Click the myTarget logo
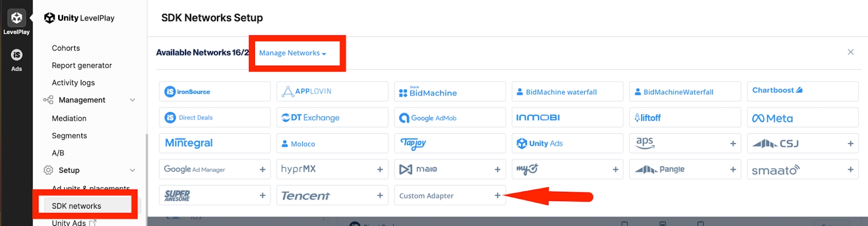The image size is (868, 226). [x=527, y=169]
